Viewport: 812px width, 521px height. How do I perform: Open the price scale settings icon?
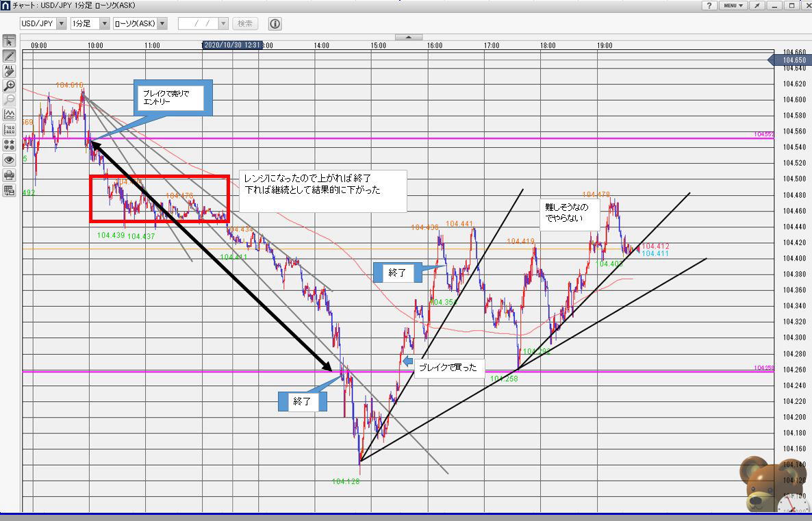(10, 129)
